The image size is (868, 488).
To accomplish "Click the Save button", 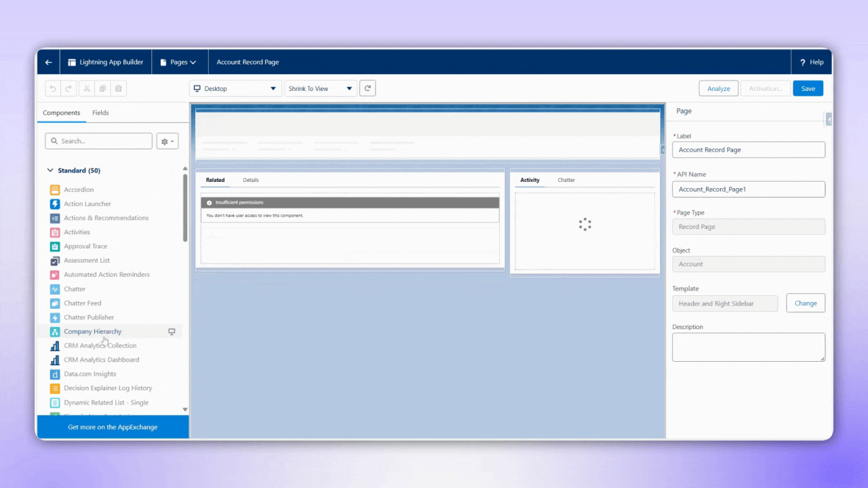I will click(808, 88).
